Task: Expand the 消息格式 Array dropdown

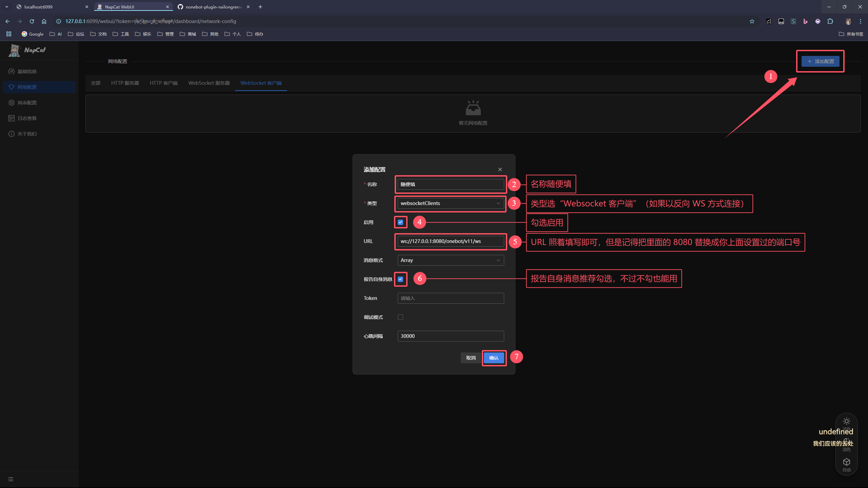Action: click(450, 260)
